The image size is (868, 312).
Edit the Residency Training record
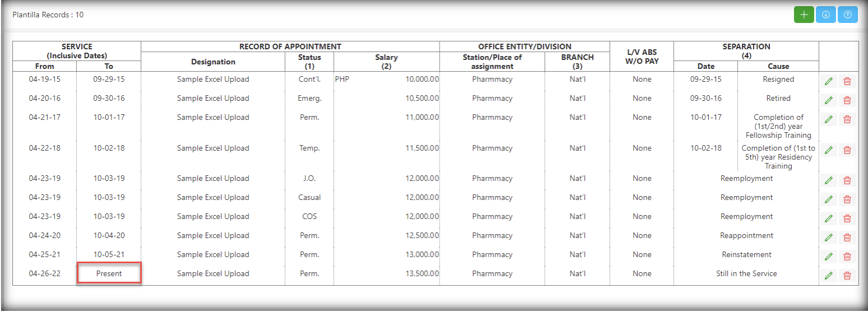tap(829, 150)
